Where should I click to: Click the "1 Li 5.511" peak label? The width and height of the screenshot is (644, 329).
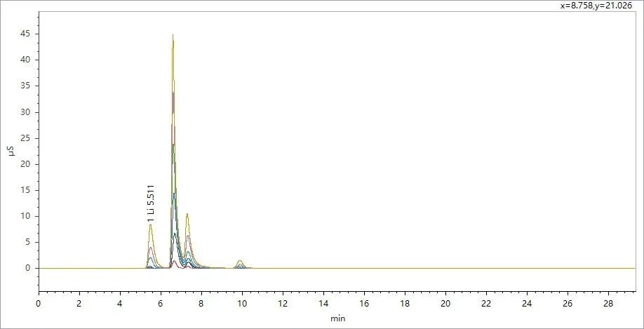(151, 204)
